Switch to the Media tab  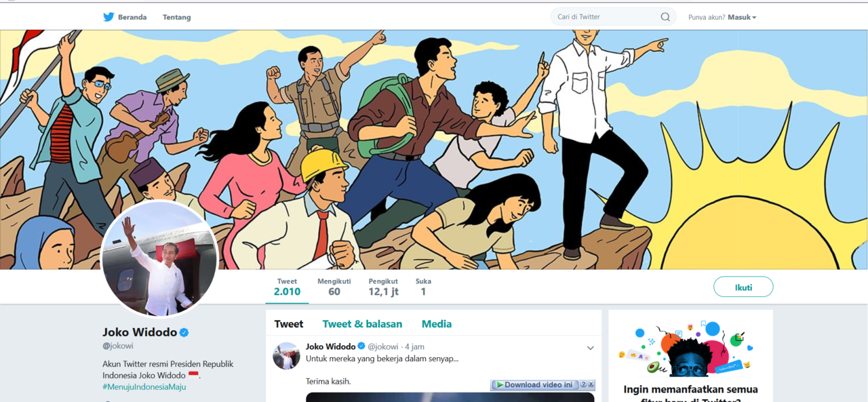(436, 324)
